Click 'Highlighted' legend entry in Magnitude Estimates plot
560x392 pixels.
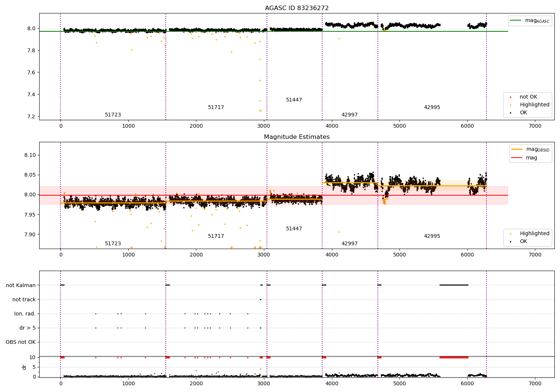(535, 234)
